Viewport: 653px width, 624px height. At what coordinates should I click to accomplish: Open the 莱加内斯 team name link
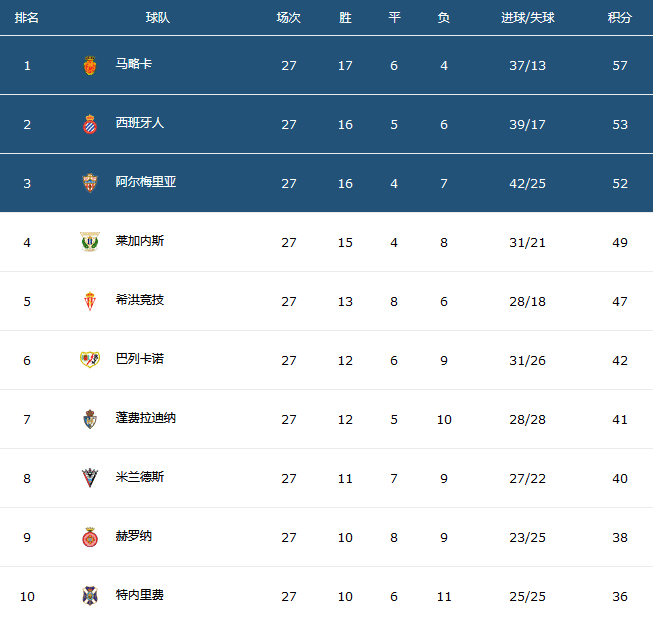click(140, 241)
